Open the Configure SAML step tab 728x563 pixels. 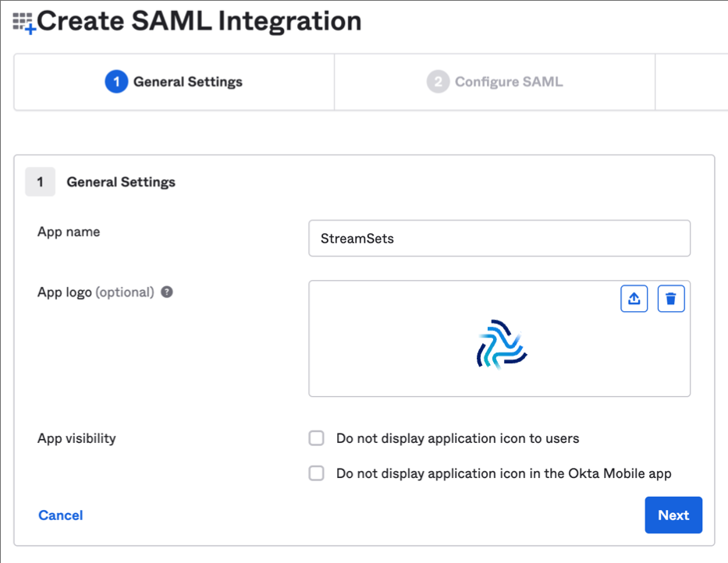pos(495,82)
